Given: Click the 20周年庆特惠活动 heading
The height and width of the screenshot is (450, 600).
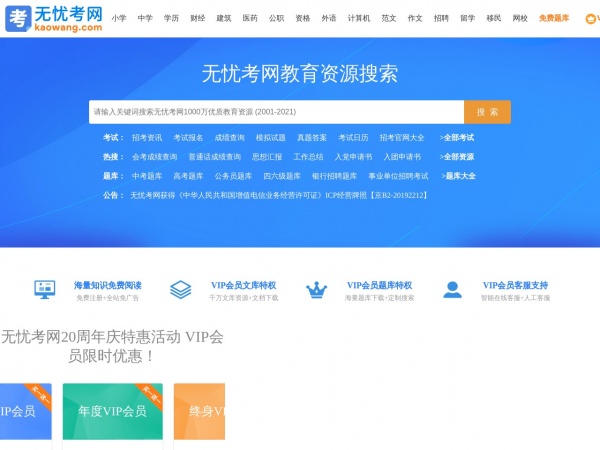Looking at the screenshot, I should (112, 347).
